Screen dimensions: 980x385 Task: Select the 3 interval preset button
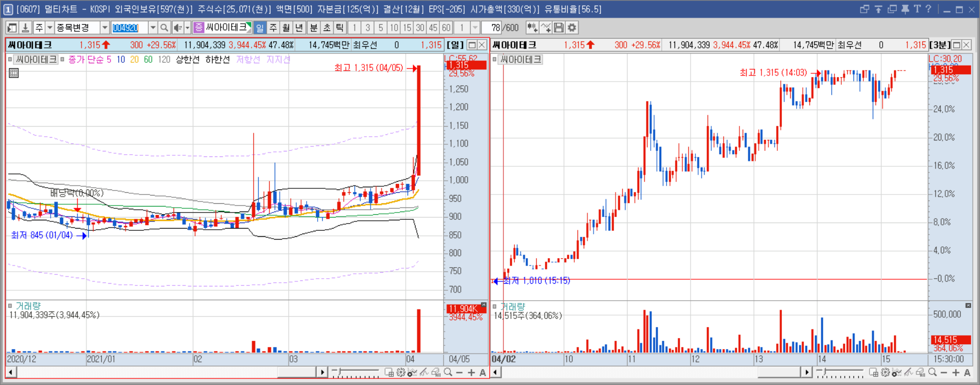click(x=367, y=28)
